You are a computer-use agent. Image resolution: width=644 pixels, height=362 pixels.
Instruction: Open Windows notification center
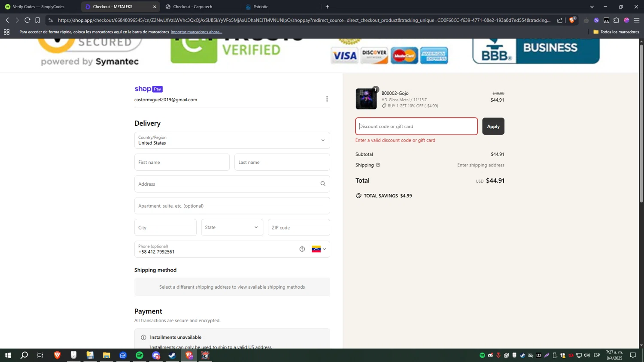[x=633, y=355]
